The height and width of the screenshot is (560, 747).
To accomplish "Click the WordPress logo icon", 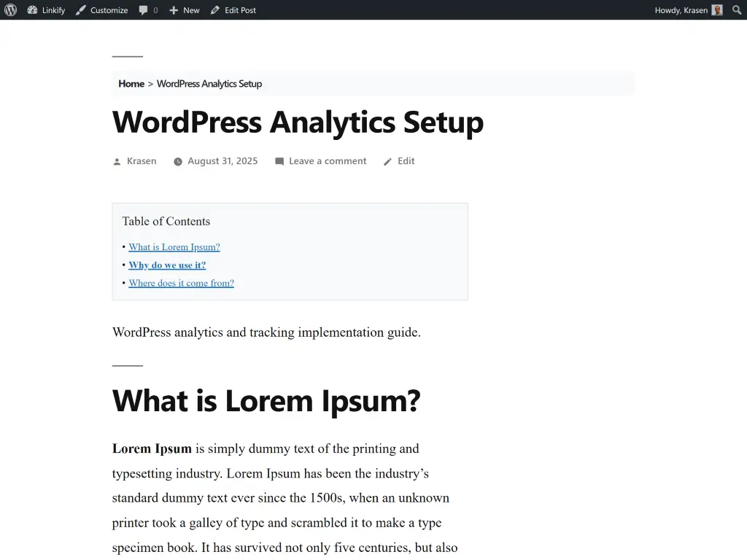I will [x=10, y=9].
